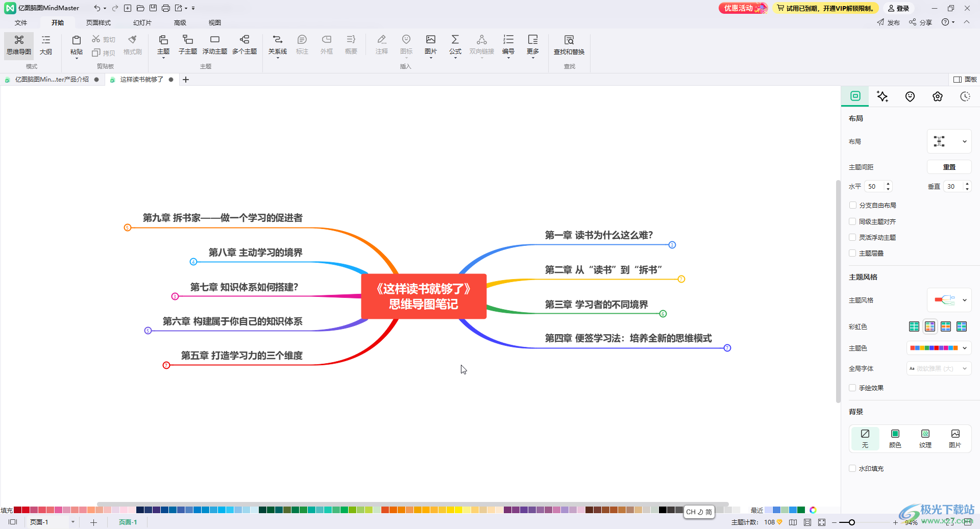Pick the first red fill color swatch

tap(17, 510)
